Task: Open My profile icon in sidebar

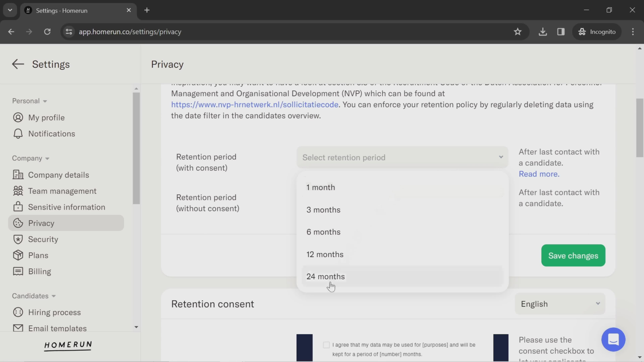Action: coord(18,117)
